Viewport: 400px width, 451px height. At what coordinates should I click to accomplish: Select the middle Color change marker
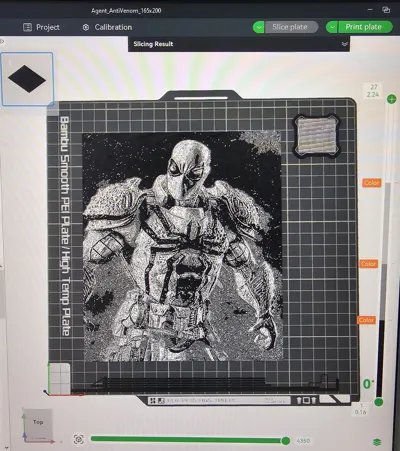tap(368, 264)
